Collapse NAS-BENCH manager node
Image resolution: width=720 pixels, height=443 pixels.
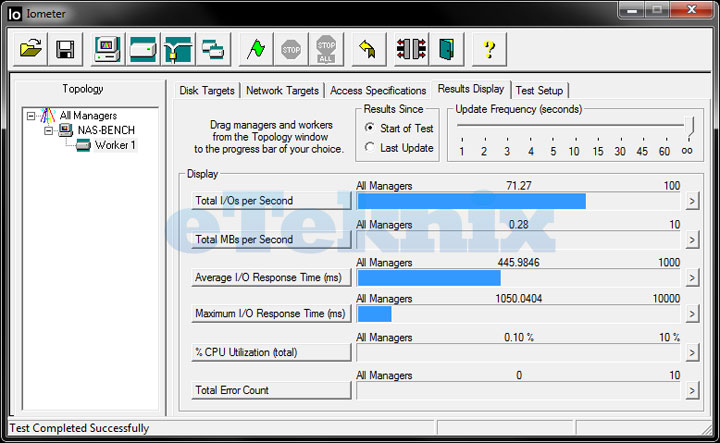[48, 131]
